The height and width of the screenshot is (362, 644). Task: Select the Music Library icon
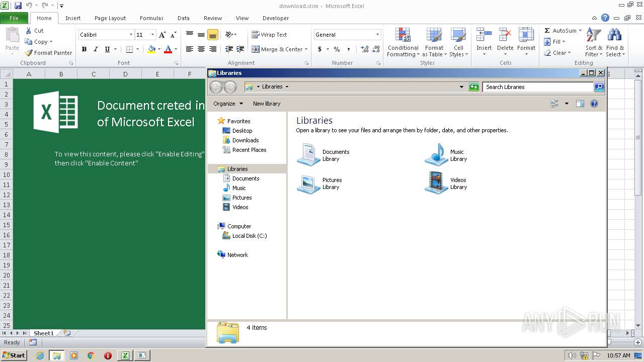pos(436,155)
